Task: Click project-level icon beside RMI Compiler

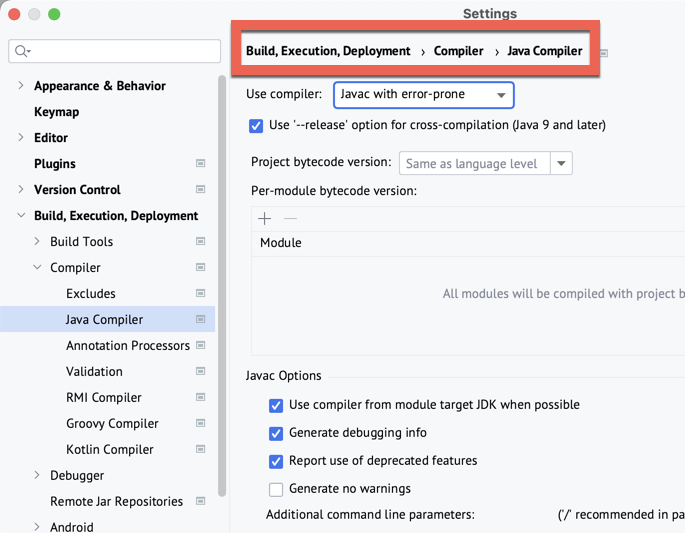Action: point(201,397)
